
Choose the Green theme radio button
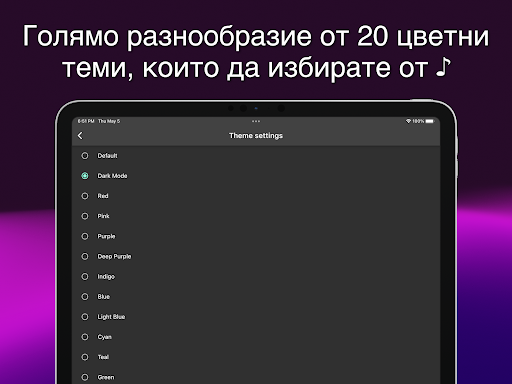point(85,377)
